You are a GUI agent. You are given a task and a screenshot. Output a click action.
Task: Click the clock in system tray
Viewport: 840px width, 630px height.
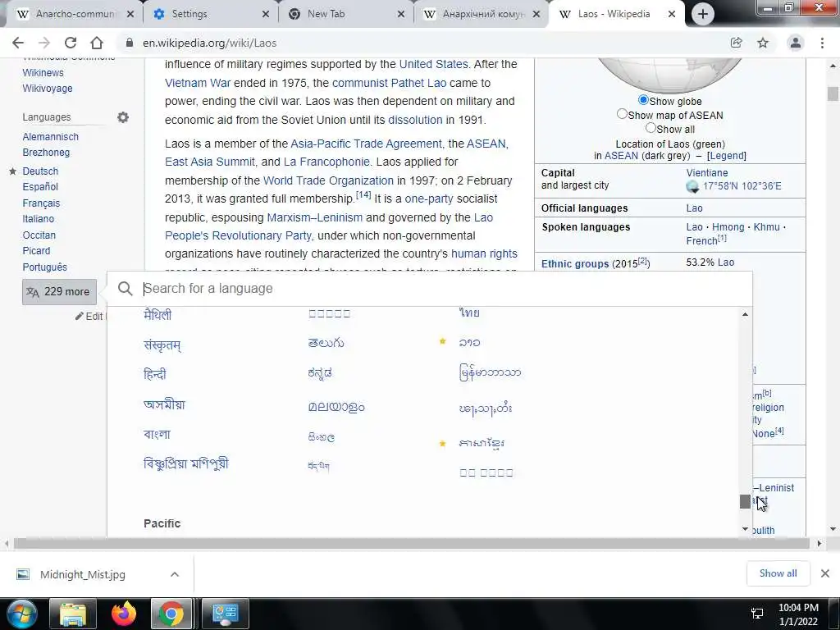click(798, 614)
